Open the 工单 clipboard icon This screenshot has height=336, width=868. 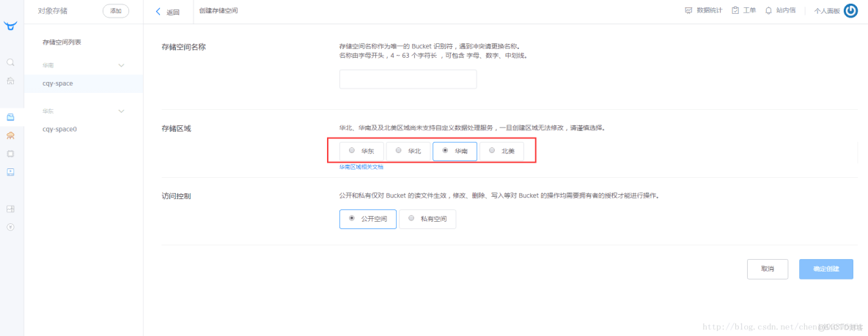coord(735,10)
